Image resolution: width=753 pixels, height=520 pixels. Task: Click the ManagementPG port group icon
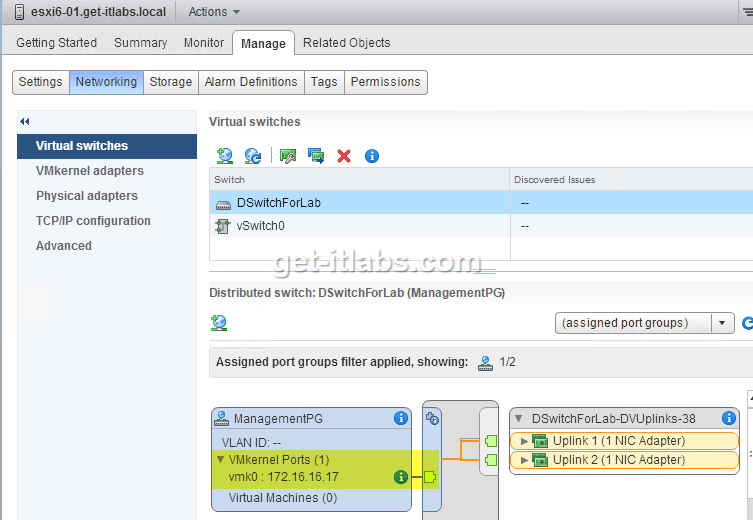(x=221, y=418)
